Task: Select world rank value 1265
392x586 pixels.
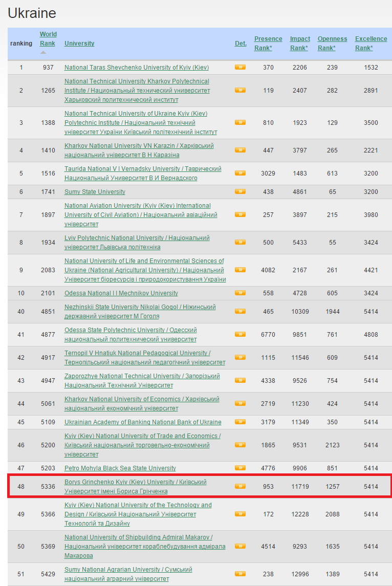Action: pyautogui.click(x=48, y=91)
